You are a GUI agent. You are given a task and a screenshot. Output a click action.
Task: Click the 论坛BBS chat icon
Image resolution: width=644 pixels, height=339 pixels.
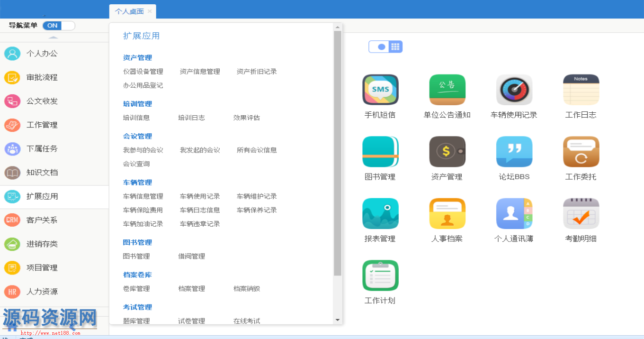coord(514,152)
